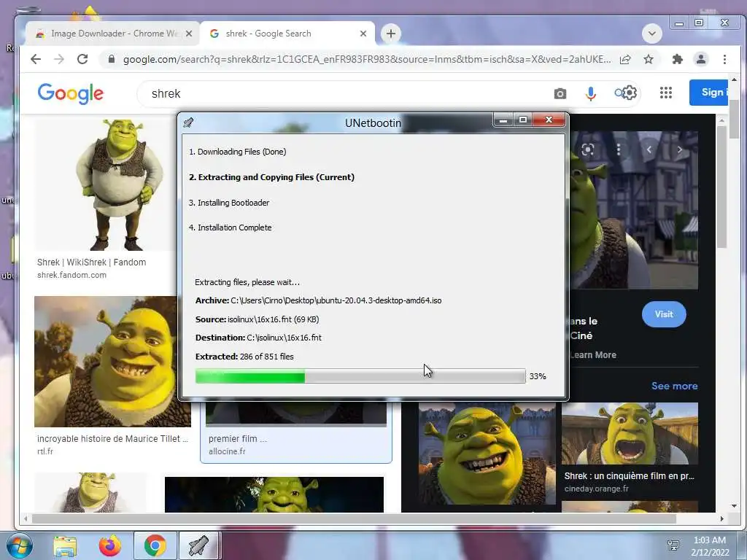Screen dimensions: 747x560
Task: Click UNetbootin taskbar icon
Action: tap(199, 545)
